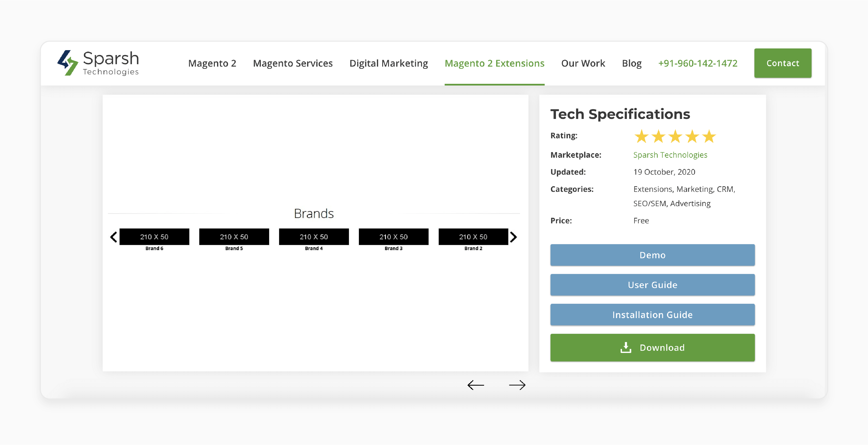868x445 pixels.
Task: Open the Sparsh Technologies marketplace link
Action: point(670,155)
